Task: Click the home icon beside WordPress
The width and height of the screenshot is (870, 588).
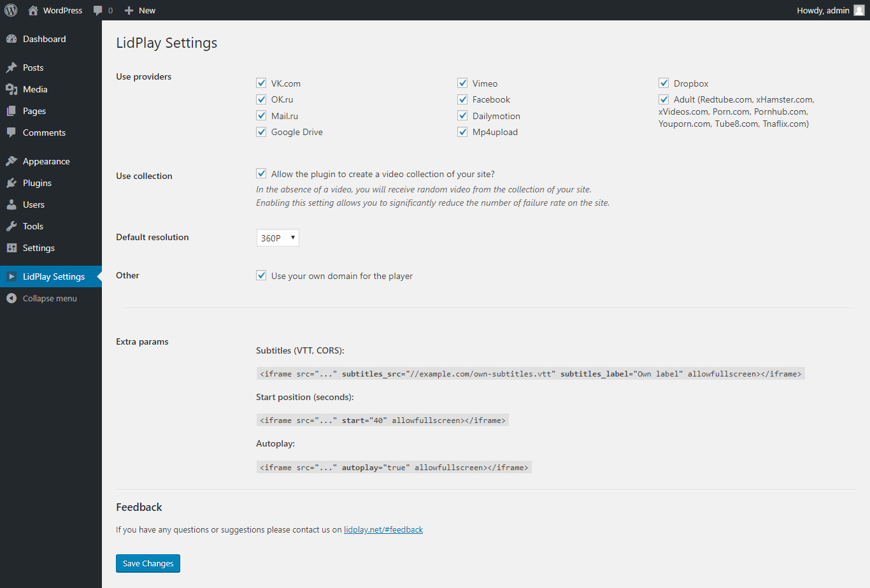Action: [33, 10]
